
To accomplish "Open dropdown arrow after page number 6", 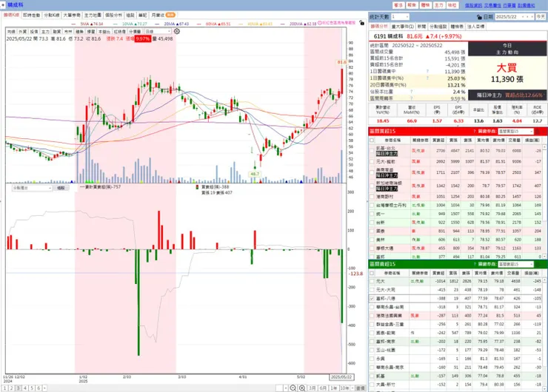I will point(44,388).
